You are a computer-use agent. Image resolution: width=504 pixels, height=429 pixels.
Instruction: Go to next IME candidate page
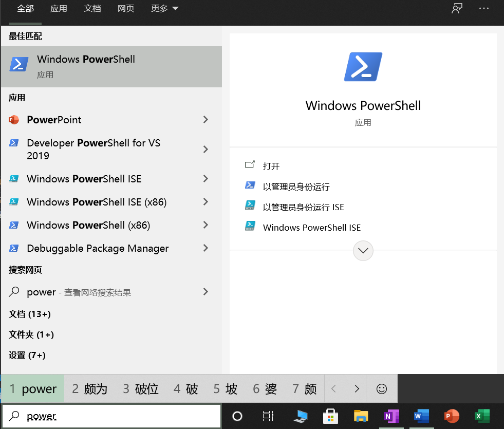coord(357,389)
